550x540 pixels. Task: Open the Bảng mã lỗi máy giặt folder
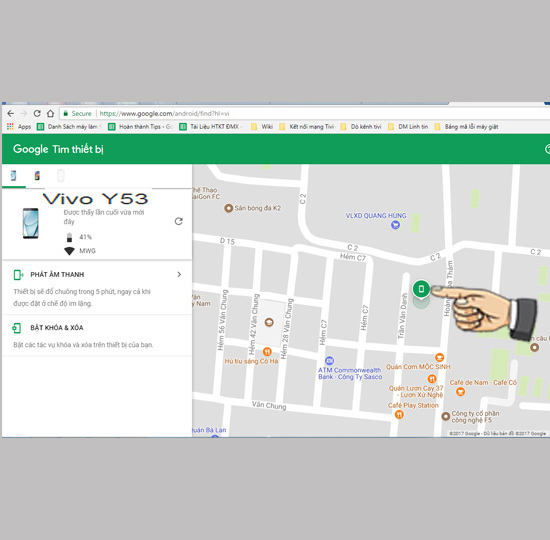(x=467, y=127)
